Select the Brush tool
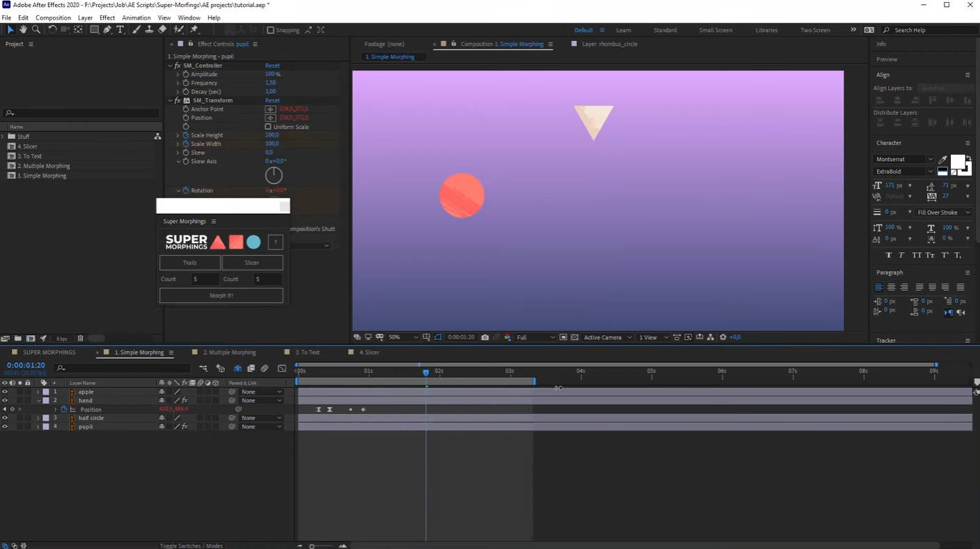 (x=135, y=29)
